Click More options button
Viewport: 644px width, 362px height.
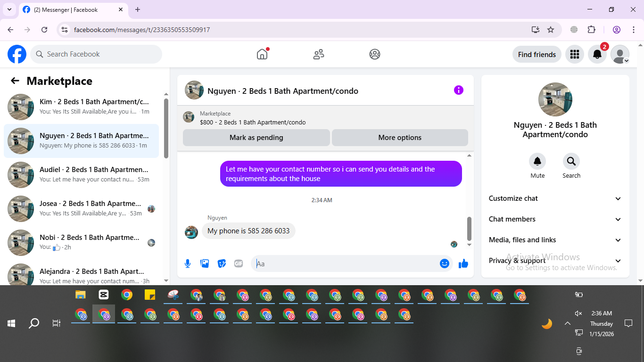(400, 138)
